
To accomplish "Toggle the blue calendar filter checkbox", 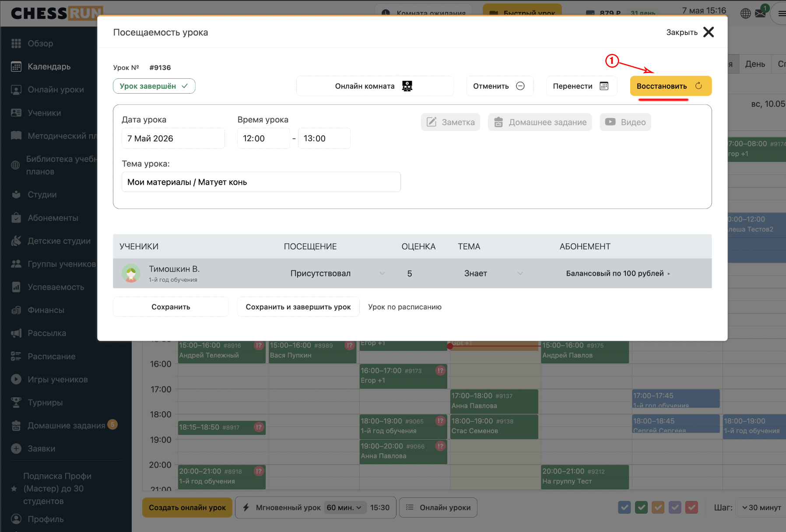I will point(625,507).
